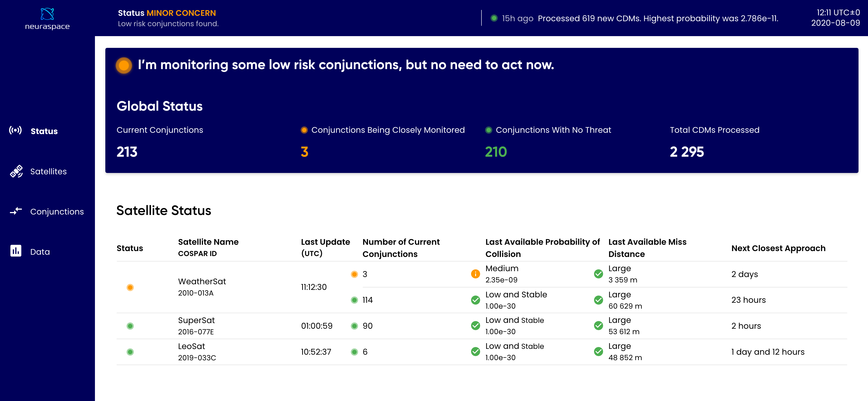
Task: Open the SuperSat satellite entry
Action: pyautogui.click(x=196, y=320)
